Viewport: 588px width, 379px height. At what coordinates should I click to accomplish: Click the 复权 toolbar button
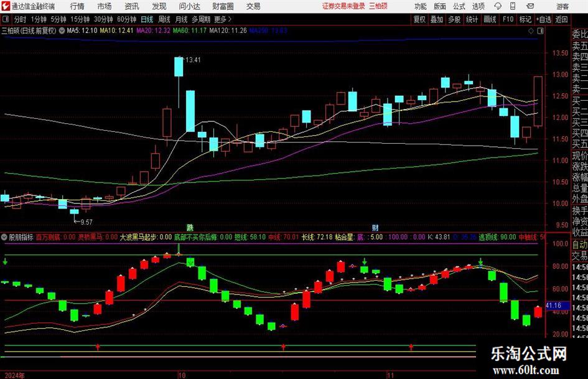click(419, 19)
